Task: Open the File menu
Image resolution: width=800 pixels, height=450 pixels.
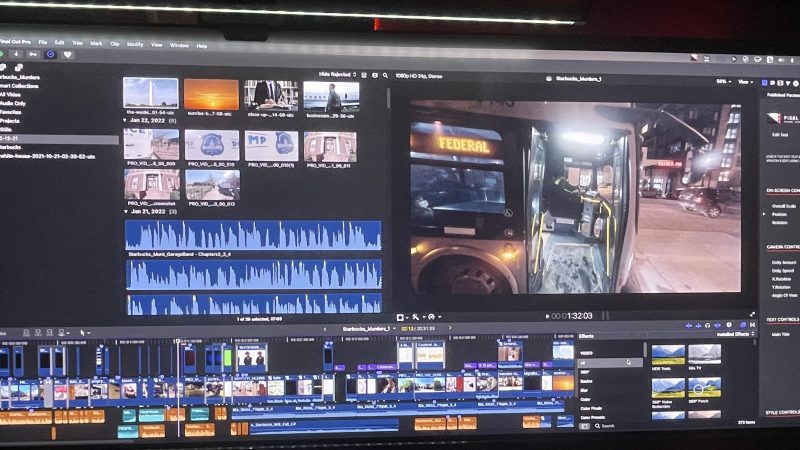Action: click(43, 42)
